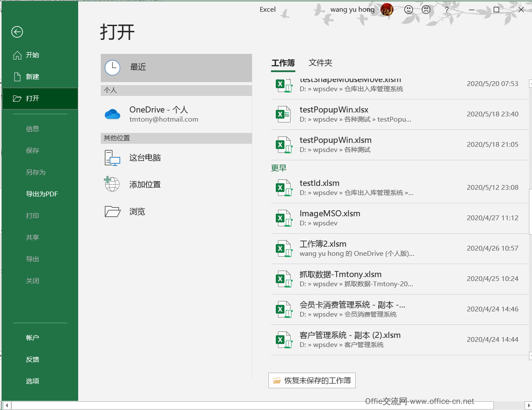The image size is (532, 410).
Task: Click the Excel icon of 会员卡消费管理系统 file
Action: tap(284, 309)
